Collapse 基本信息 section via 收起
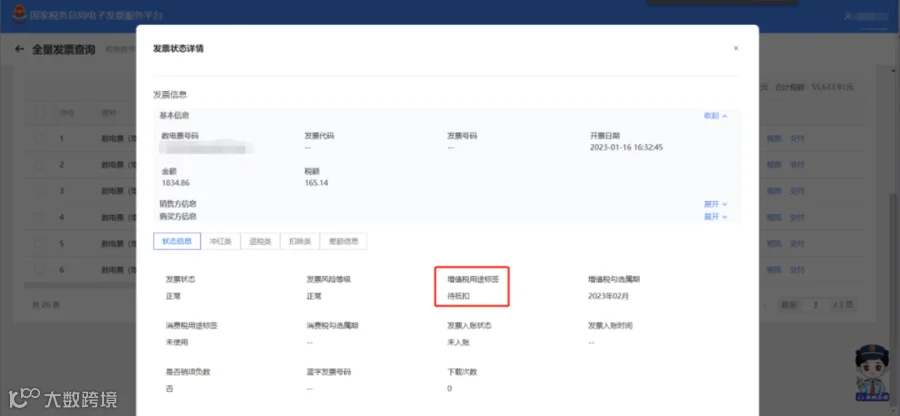 [x=716, y=116]
